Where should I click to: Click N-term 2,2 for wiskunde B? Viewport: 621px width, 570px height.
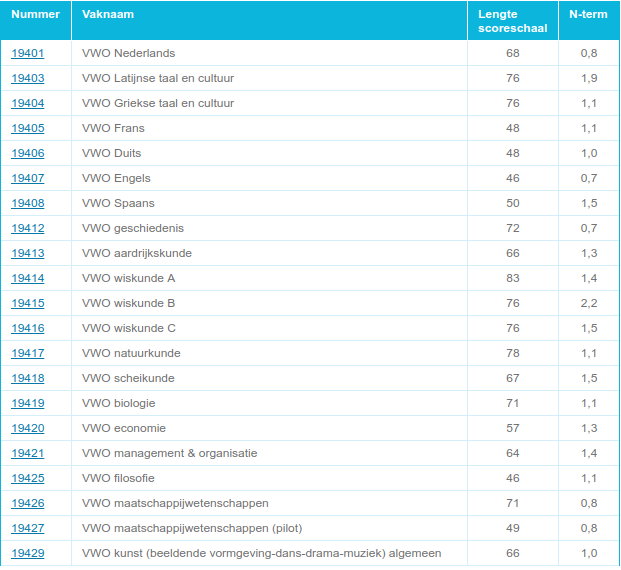pyautogui.click(x=589, y=303)
